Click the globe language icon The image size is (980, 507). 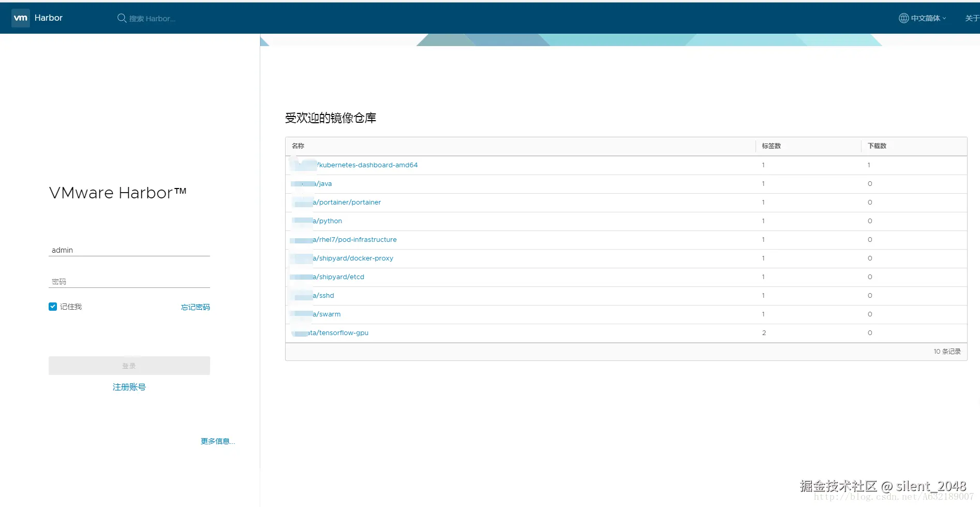pos(903,18)
